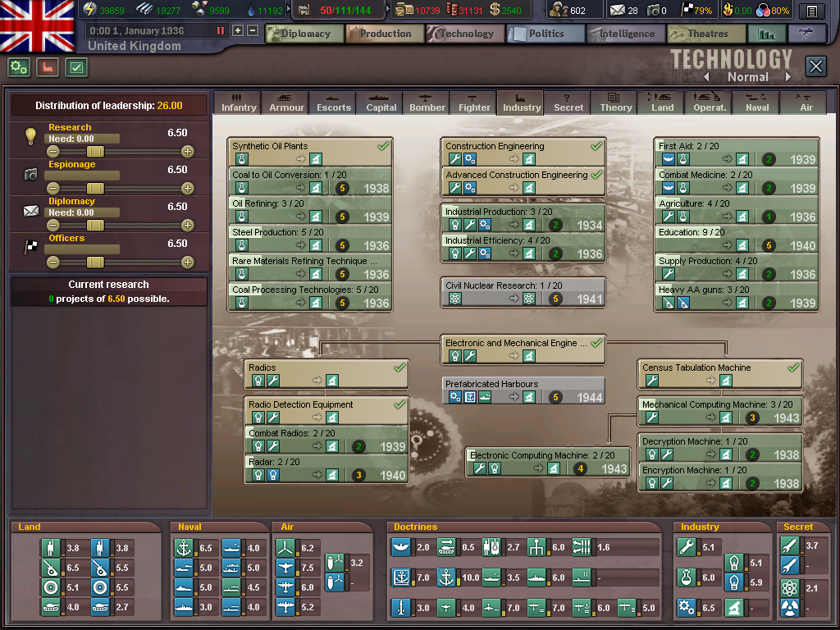The image size is (840, 630).
Task: Select next difficulty with right arrow near Normal
Action: [788, 77]
